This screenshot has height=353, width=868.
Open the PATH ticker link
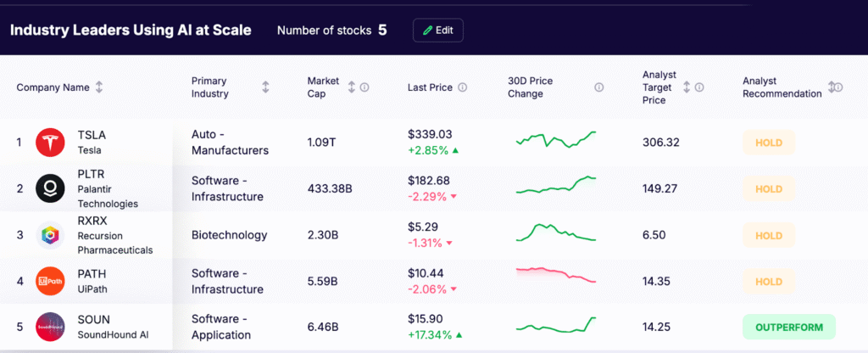92,274
